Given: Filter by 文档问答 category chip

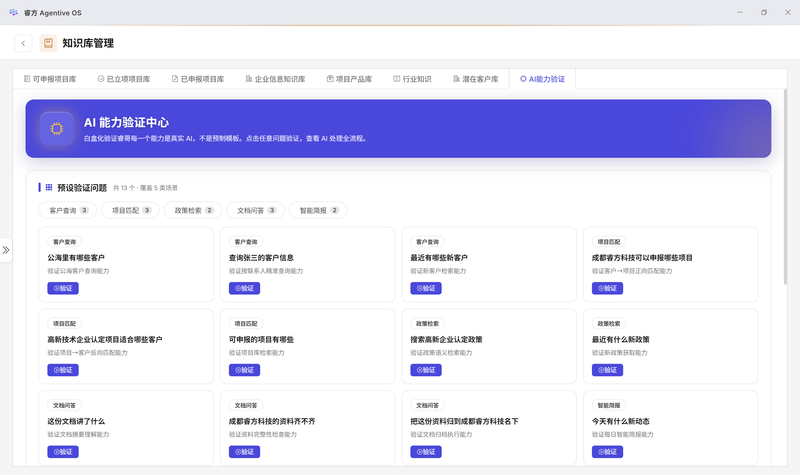Looking at the screenshot, I should click(x=256, y=210).
